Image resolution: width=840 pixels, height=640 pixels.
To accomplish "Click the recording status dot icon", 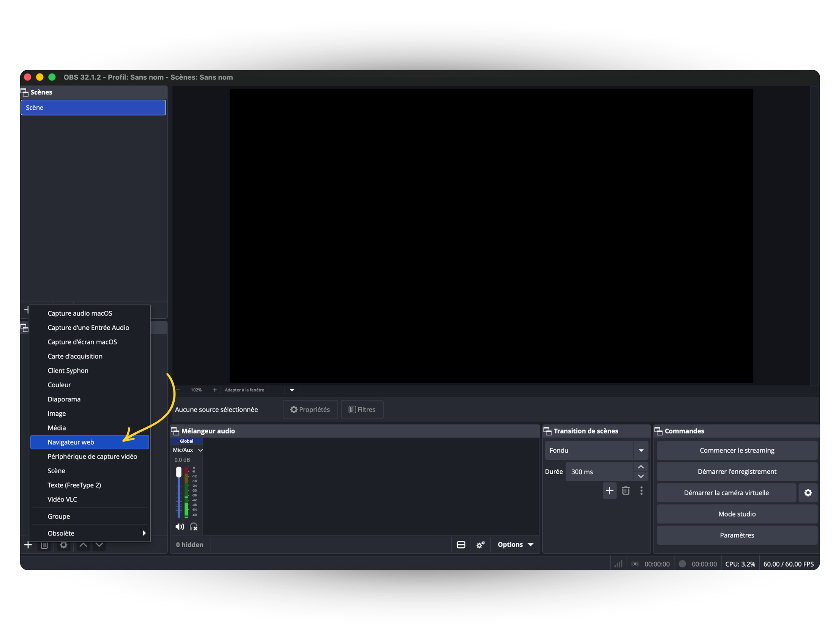I will [x=682, y=564].
